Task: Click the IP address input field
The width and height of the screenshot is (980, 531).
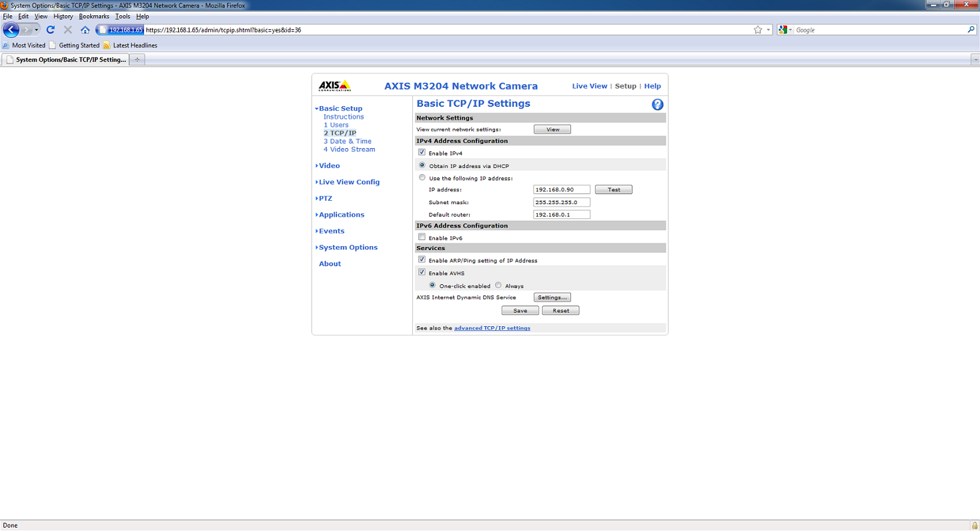Action: 562,189
